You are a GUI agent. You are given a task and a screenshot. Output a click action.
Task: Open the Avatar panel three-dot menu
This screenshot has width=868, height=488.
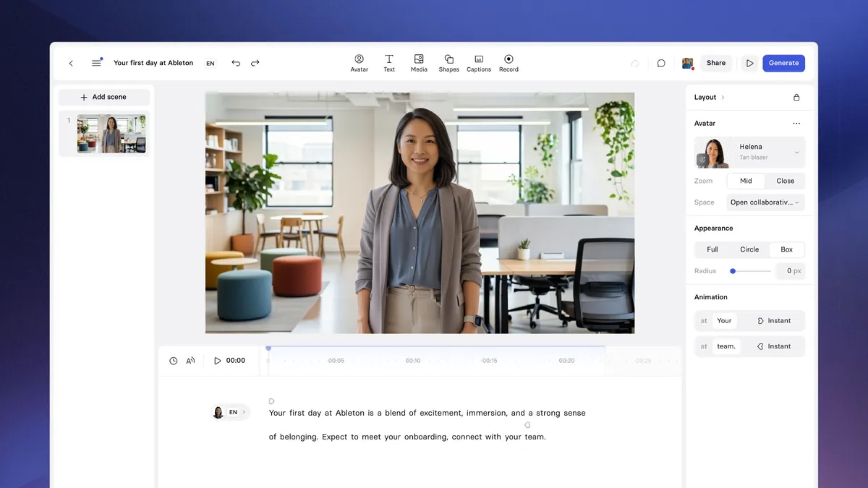point(796,123)
